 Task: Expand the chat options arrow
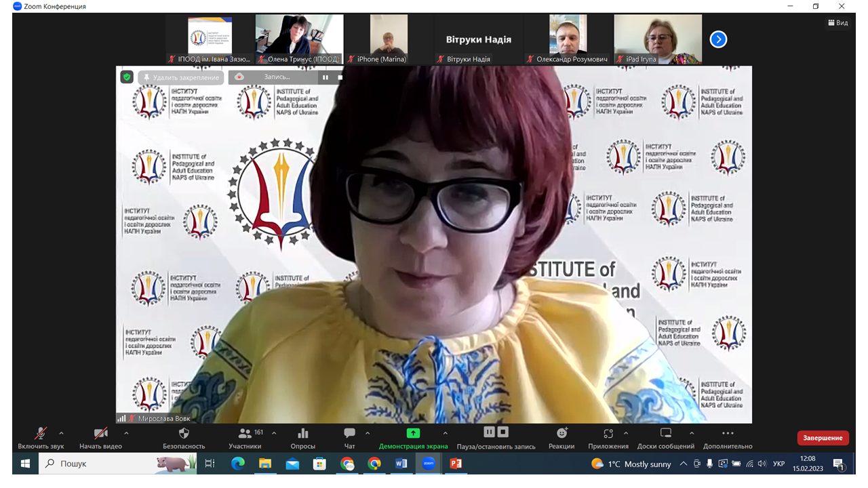368,433
